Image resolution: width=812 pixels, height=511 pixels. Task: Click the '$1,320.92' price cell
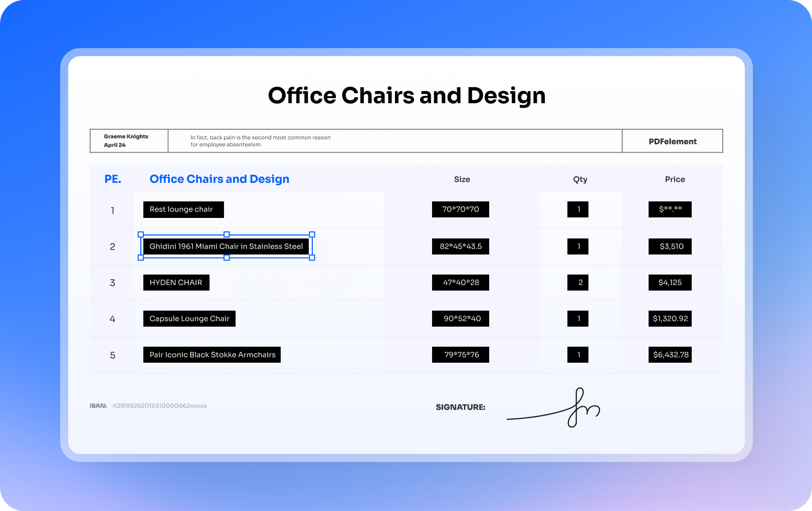(x=670, y=319)
